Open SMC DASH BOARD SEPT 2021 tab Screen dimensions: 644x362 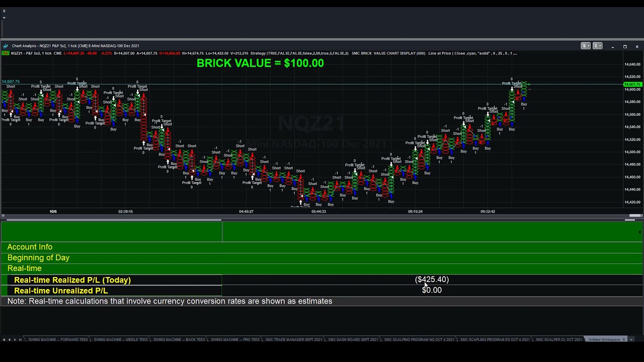(x=353, y=339)
